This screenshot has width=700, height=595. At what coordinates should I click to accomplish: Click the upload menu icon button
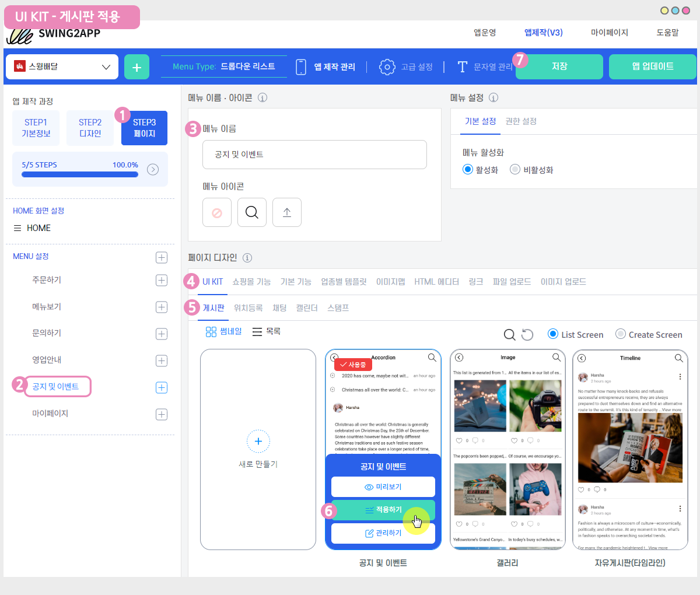287,212
